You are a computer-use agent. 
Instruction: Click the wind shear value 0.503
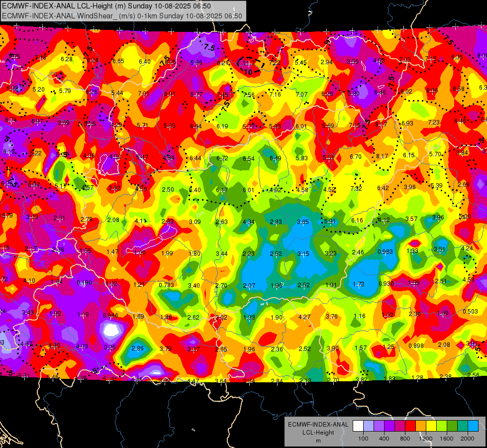(470, 312)
